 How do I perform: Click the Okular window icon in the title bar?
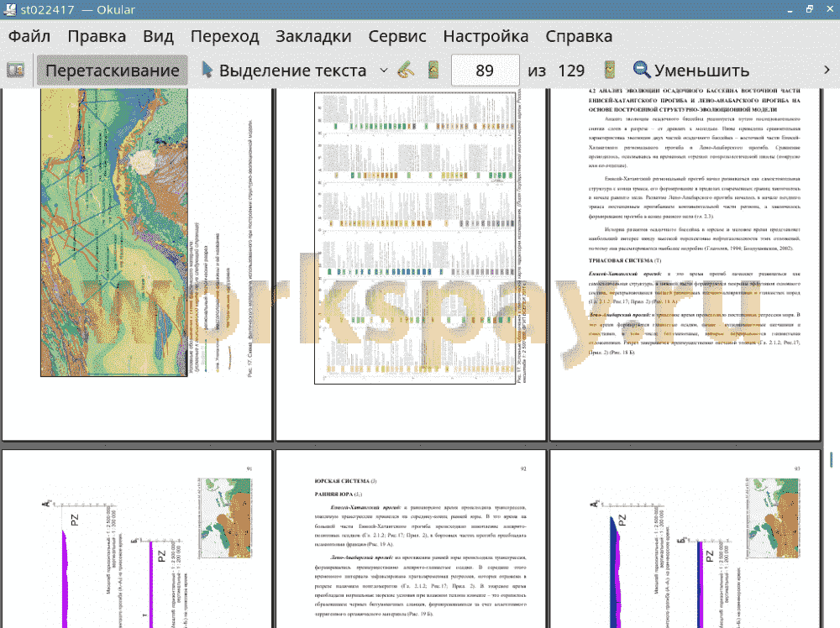(9, 9)
